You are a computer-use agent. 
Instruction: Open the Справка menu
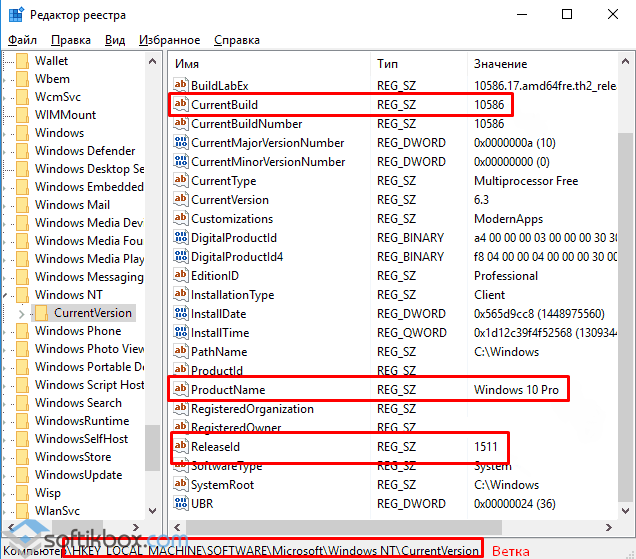[x=236, y=40]
